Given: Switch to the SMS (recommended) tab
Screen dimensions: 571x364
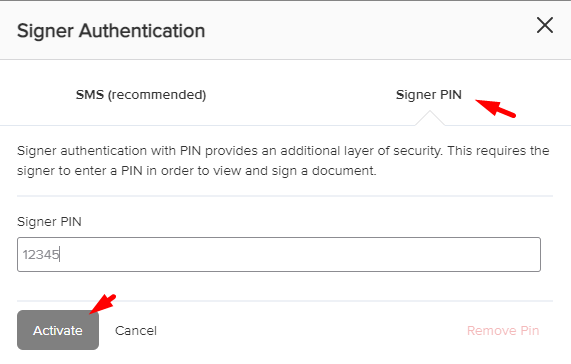Looking at the screenshot, I should pos(141,95).
